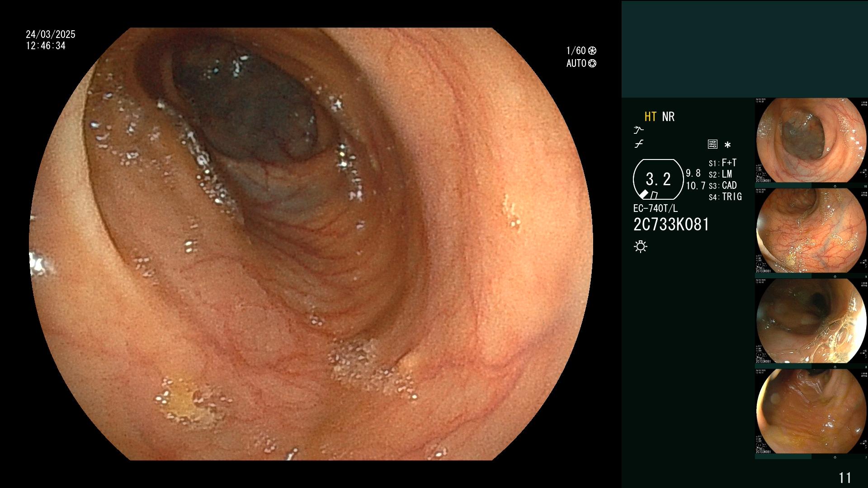
Task: Select the S1: F+T switch assignment
Action: pos(722,163)
